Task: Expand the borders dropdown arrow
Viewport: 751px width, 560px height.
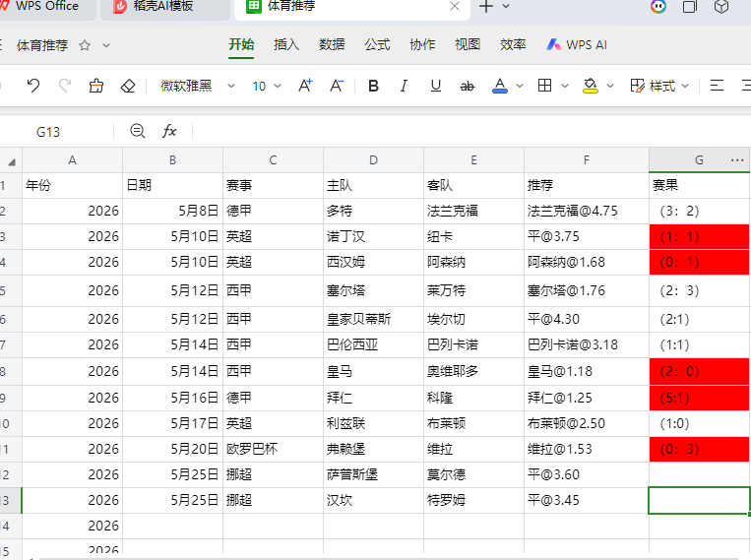Action: click(565, 87)
